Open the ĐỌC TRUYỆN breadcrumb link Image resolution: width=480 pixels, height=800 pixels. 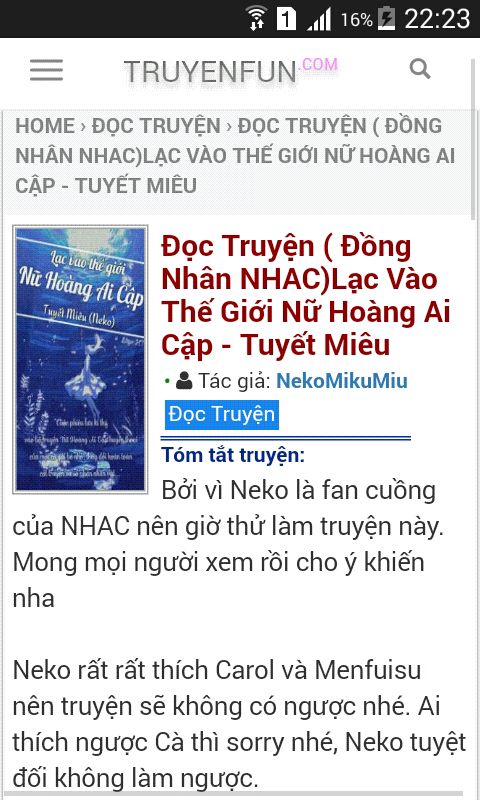click(x=156, y=126)
